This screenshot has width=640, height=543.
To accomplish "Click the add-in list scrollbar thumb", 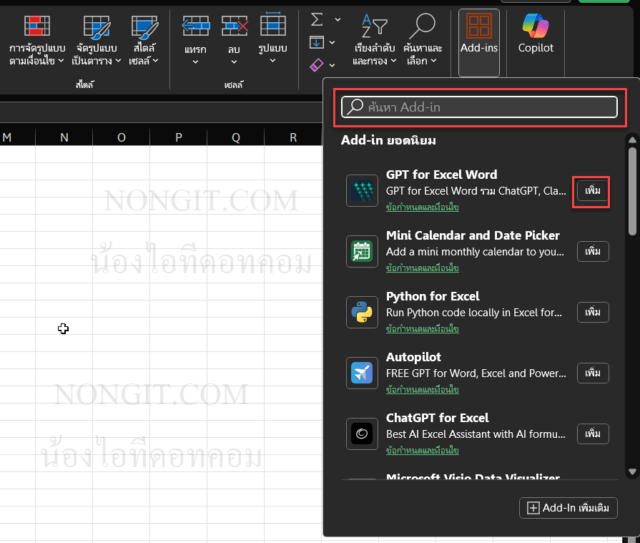I will coord(632,191).
